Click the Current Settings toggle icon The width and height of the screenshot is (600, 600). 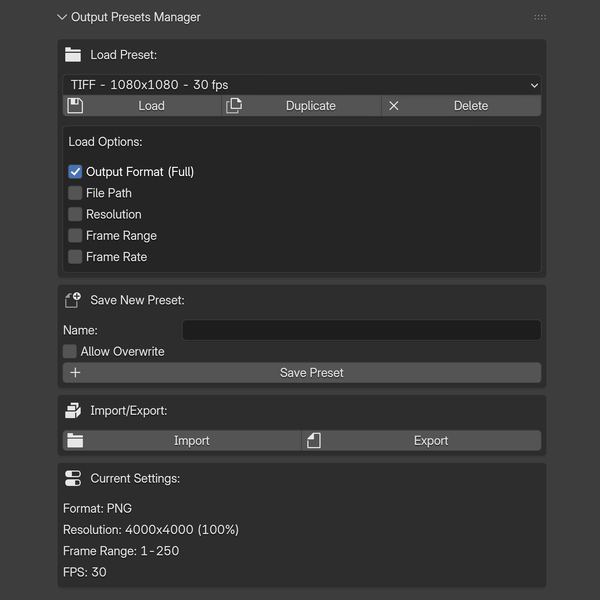(x=73, y=479)
